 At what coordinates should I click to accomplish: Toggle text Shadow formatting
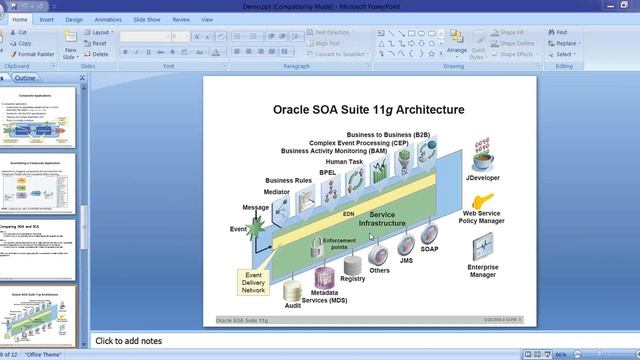point(172,52)
